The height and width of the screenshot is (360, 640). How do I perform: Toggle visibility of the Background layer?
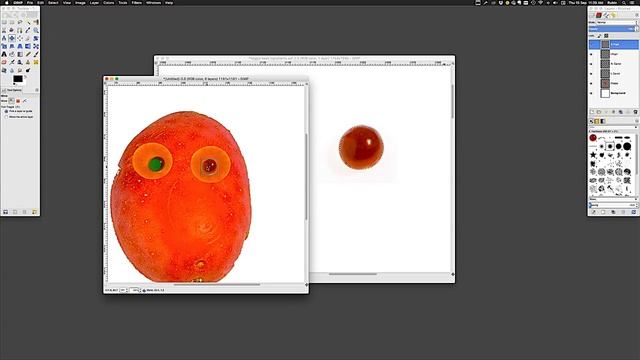591,93
